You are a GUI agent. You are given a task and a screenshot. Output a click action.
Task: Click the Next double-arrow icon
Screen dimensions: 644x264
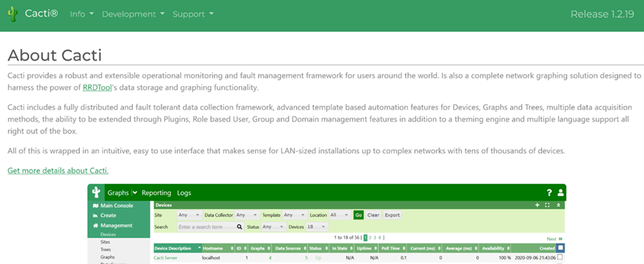(x=560, y=238)
